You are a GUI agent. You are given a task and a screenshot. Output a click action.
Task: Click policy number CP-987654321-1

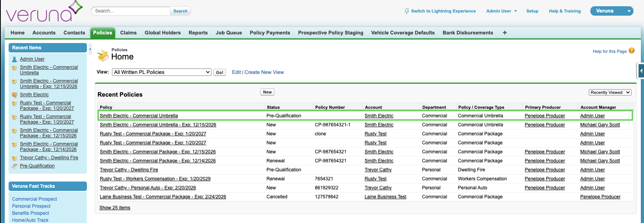(x=333, y=125)
